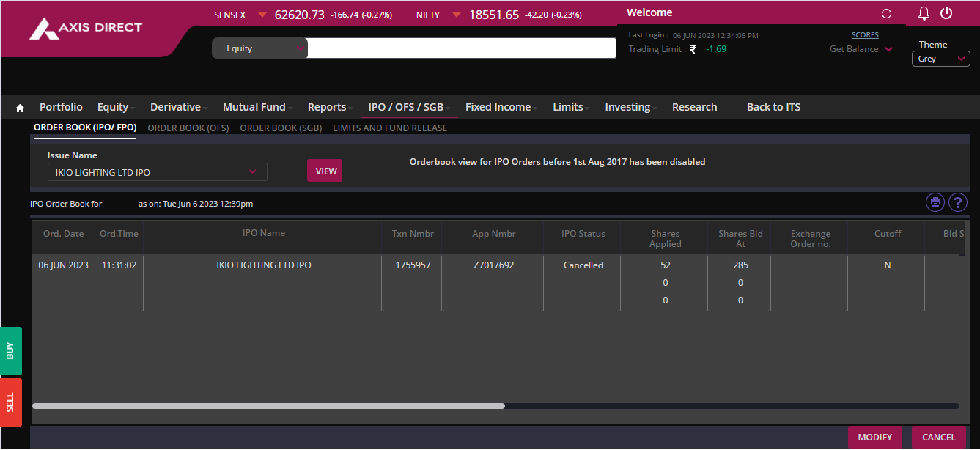Click the bid price value 285
This screenshot has width=980, height=450.
pyautogui.click(x=740, y=265)
